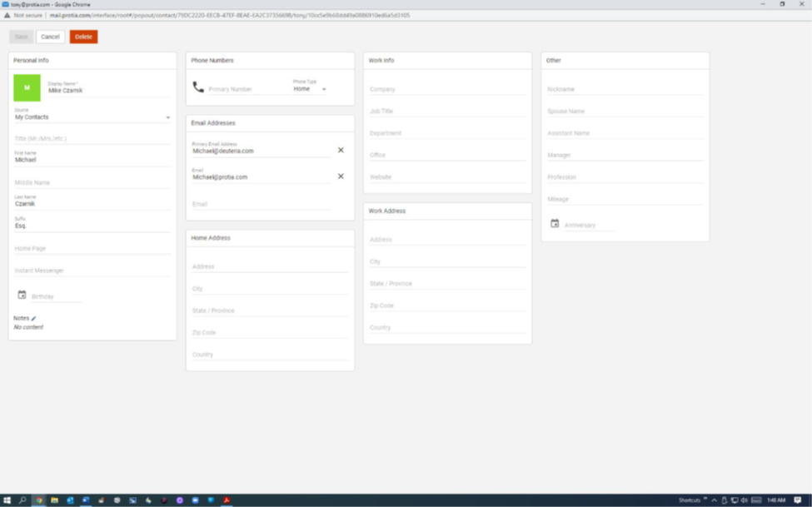Click the green M contact avatar

click(27, 87)
